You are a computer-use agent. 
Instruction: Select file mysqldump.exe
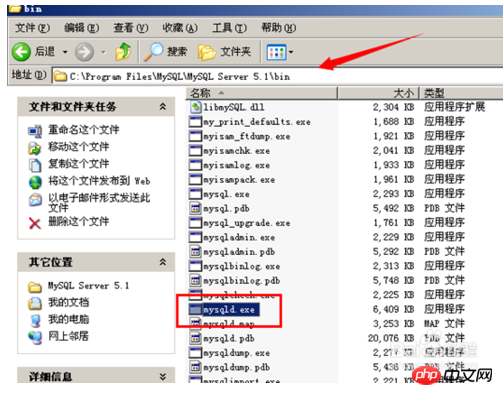(x=237, y=353)
